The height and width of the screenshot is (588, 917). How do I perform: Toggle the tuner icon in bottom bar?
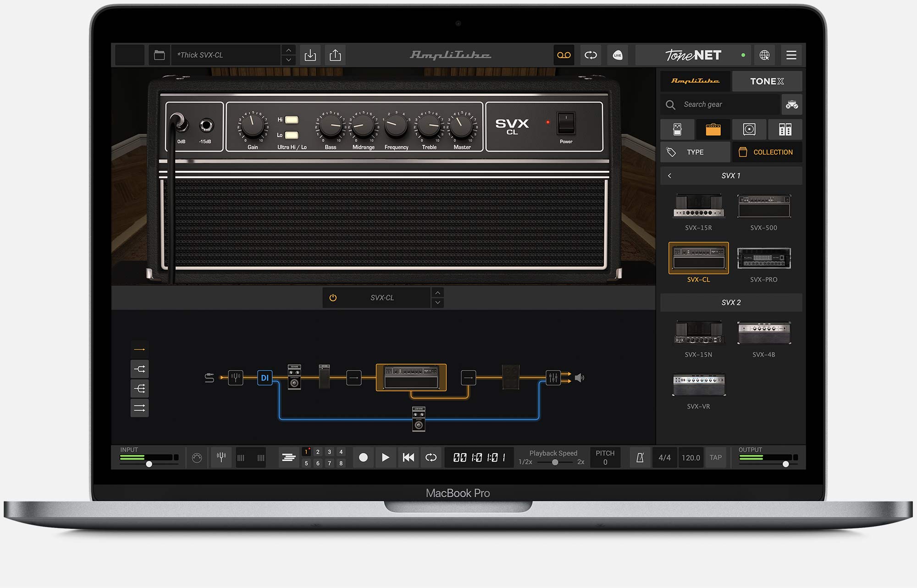pos(221,457)
